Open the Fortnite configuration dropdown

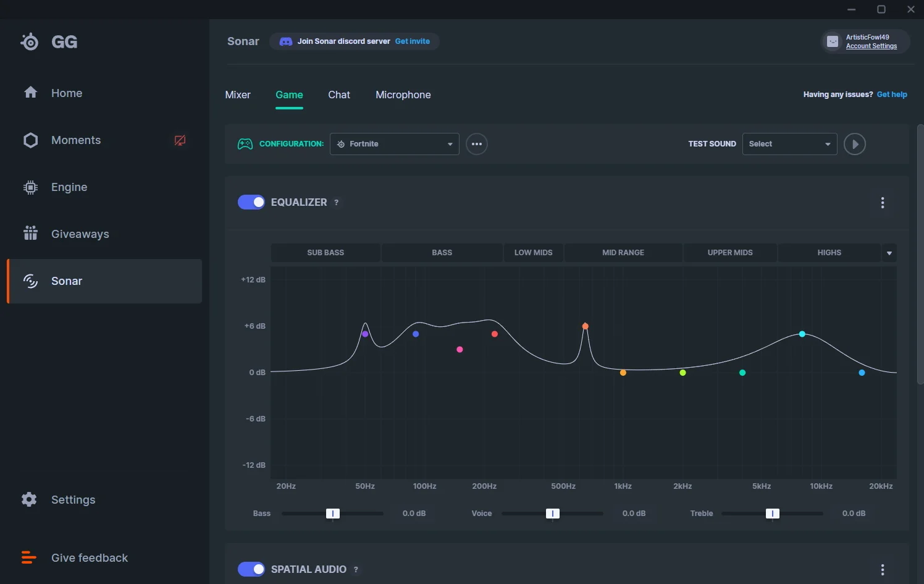(395, 144)
